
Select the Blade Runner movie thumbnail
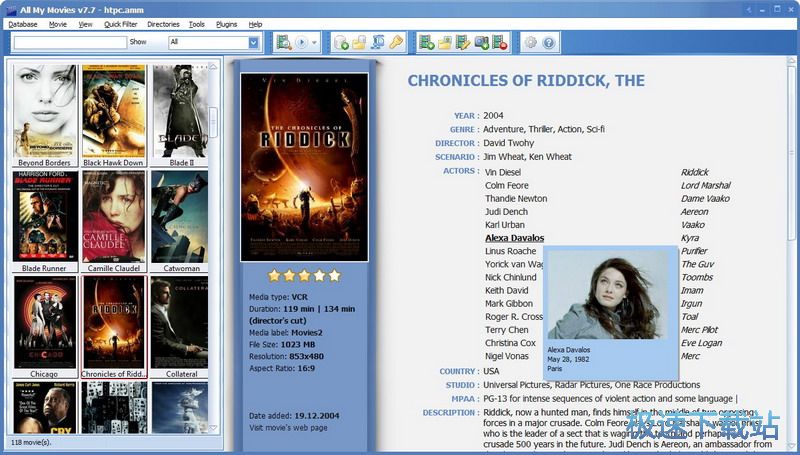(45, 218)
